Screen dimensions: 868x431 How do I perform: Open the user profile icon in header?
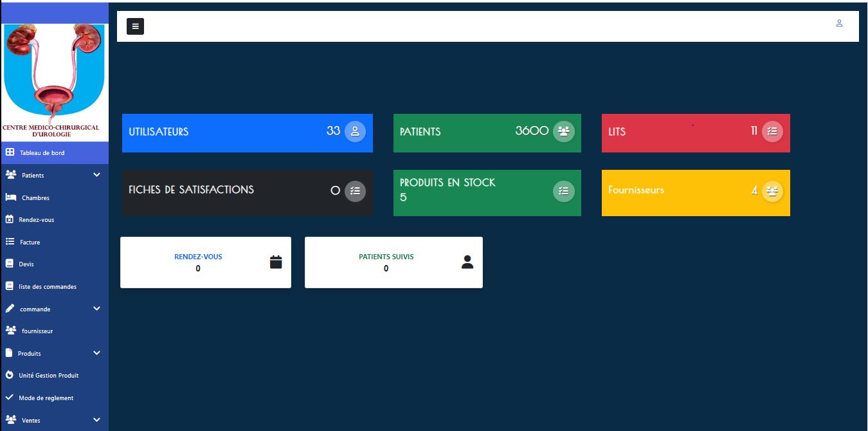tap(839, 23)
